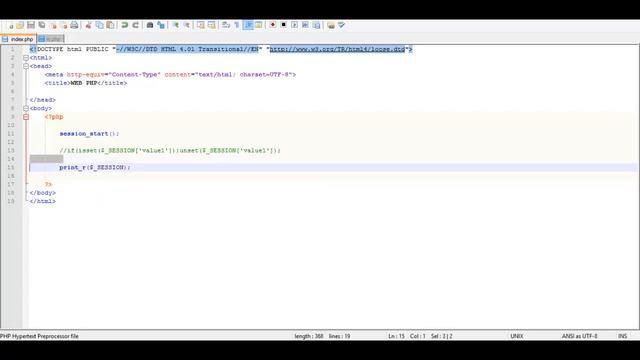Click the UNIX line-ending status field
This screenshot has height=360, width=640.
(x=517, y=336)
